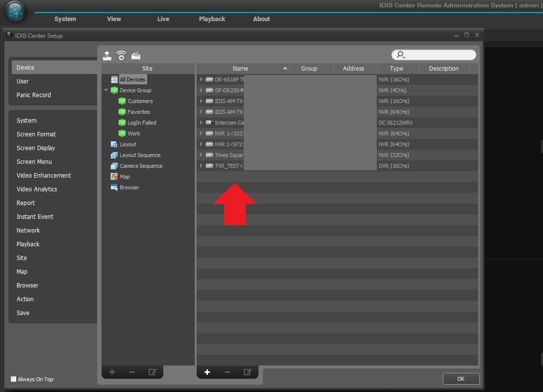
Task: Open Video Enhancement settings
Action: click(x=44, y=176)
